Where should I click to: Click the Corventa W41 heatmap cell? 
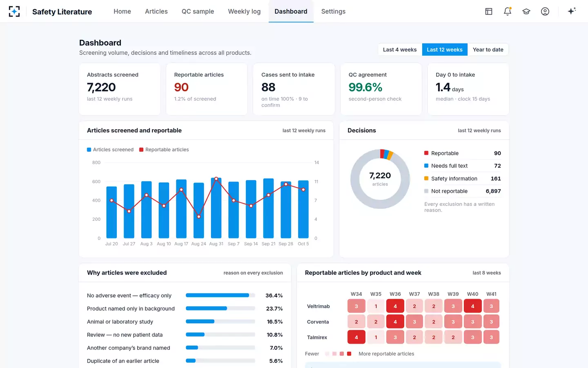point(491,322)
